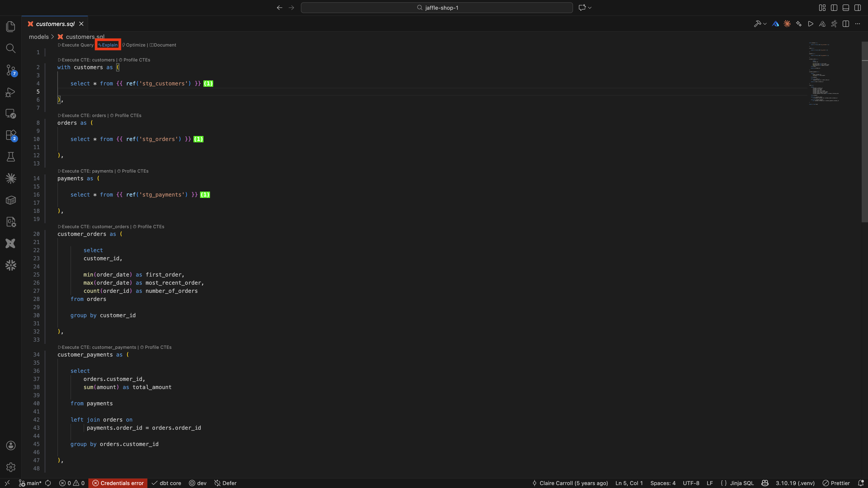Go to line Ln 5, Col 1 indicator
The width and height of the screenshot is (868, 488).
coord(629,483)
